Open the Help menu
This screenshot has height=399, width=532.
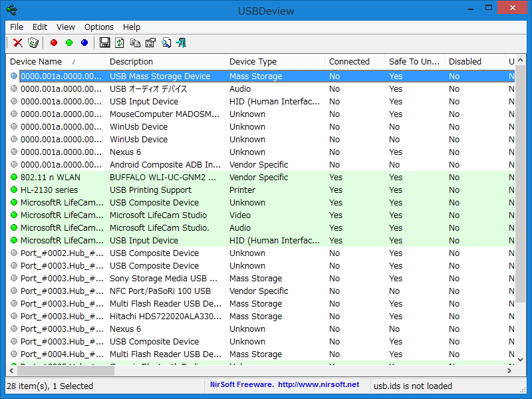coord(131,27)
